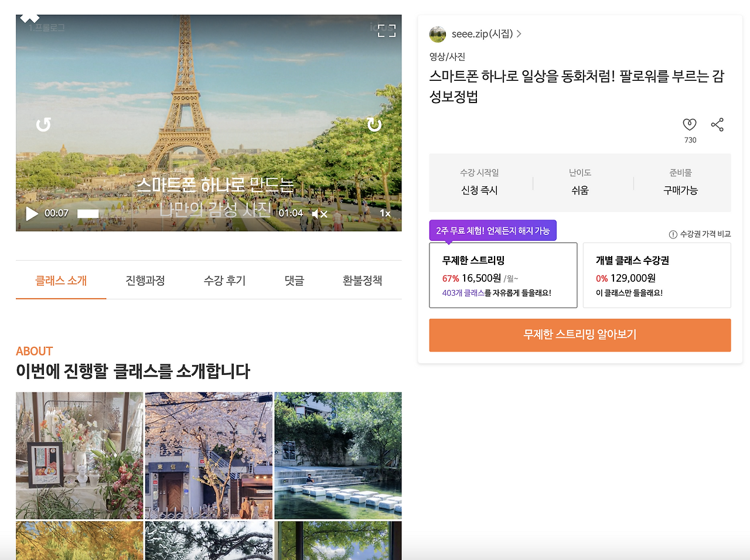Switch to the 진행과정 tab
The image size is (750, 560).
145,281
